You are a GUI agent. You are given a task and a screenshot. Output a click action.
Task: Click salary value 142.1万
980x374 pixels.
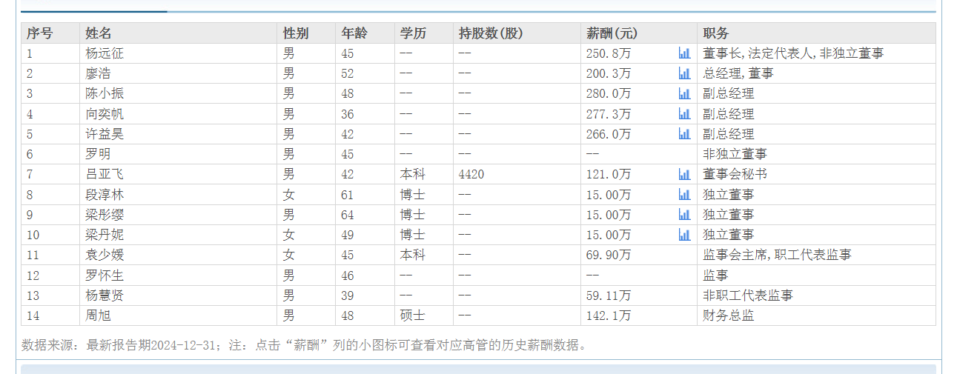tap(609, 315)
